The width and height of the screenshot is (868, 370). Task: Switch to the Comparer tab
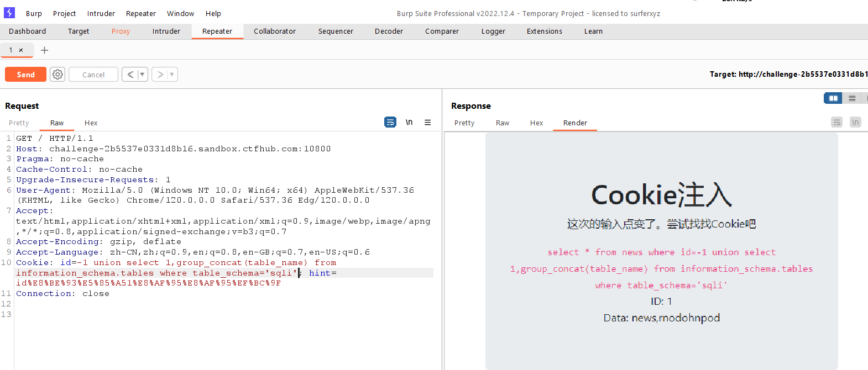[x=442, y=31]
